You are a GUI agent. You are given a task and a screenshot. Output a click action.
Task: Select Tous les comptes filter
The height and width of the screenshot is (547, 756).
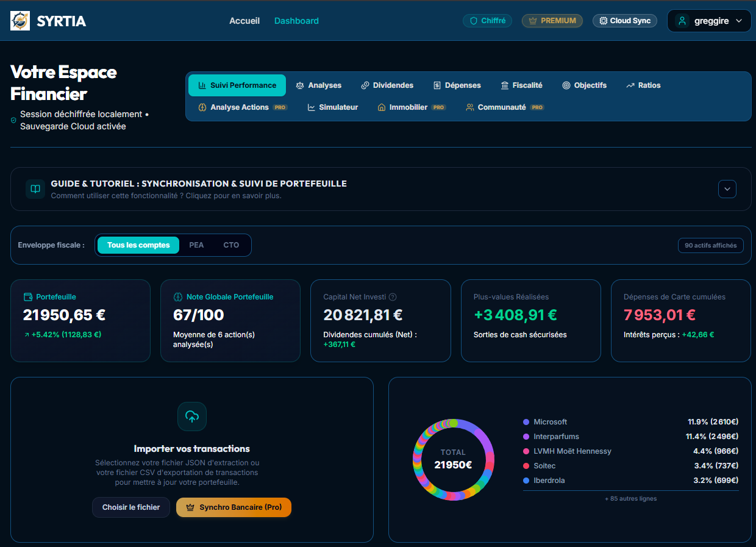138,245
